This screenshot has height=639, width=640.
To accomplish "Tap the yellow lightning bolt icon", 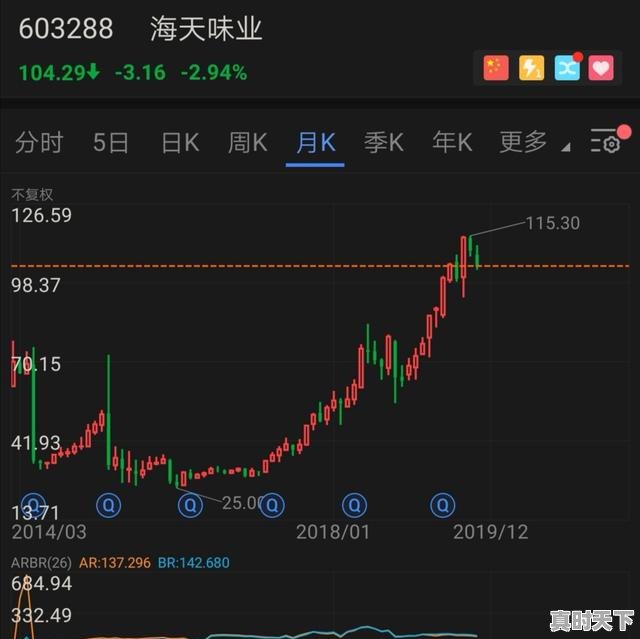I will pos(531,68).
